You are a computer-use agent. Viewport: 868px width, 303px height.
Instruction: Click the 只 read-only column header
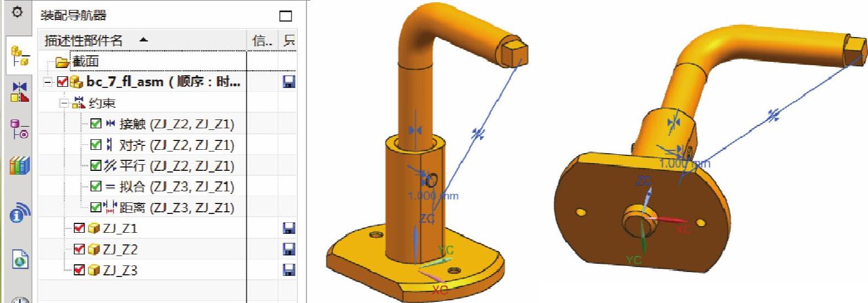click(x=289, y=40)
